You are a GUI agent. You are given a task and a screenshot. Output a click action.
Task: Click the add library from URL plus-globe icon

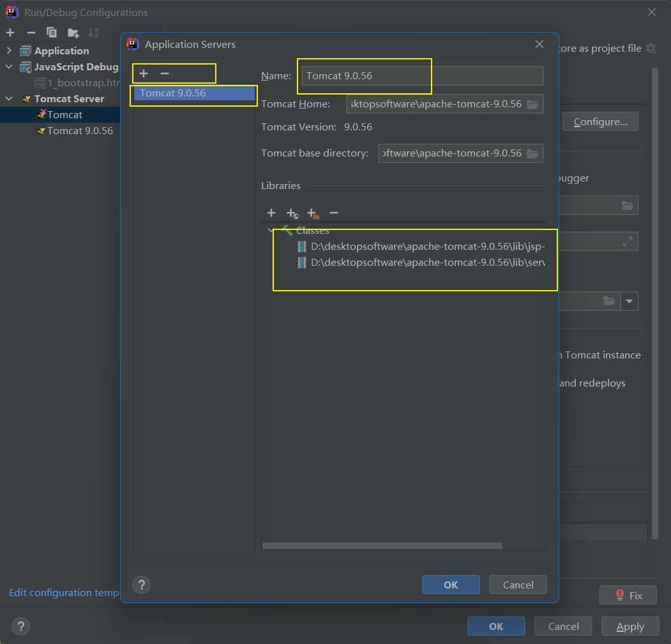[x=292, y=213]
